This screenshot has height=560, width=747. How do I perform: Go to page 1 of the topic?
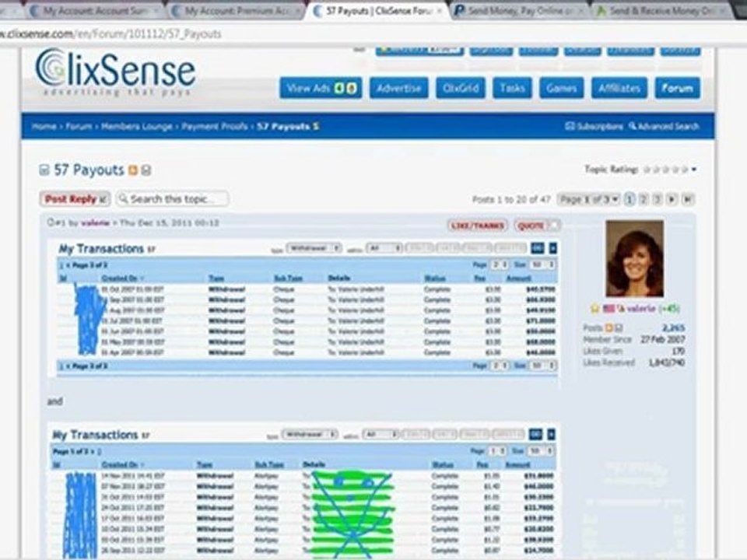coord(630,199)
